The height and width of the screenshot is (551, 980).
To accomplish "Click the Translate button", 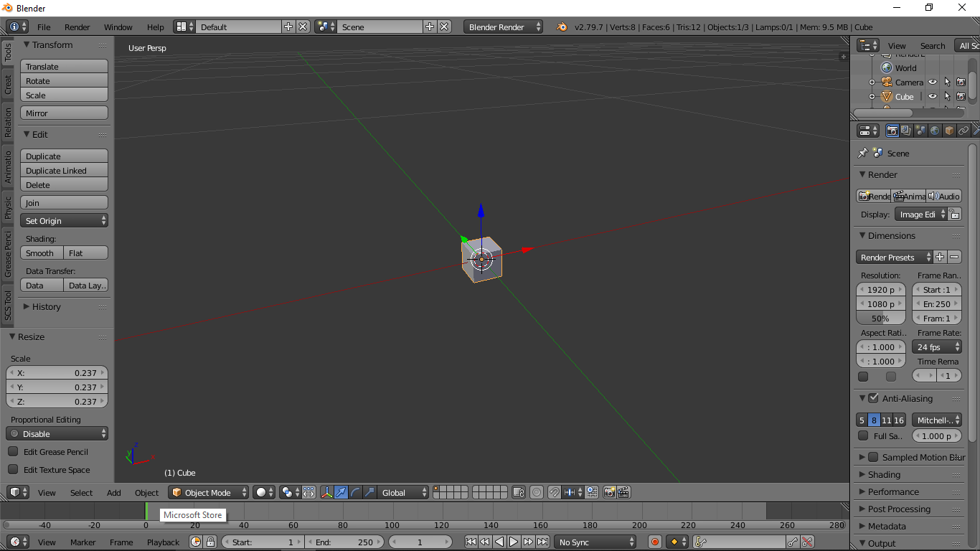I will [x=65, y=66].
